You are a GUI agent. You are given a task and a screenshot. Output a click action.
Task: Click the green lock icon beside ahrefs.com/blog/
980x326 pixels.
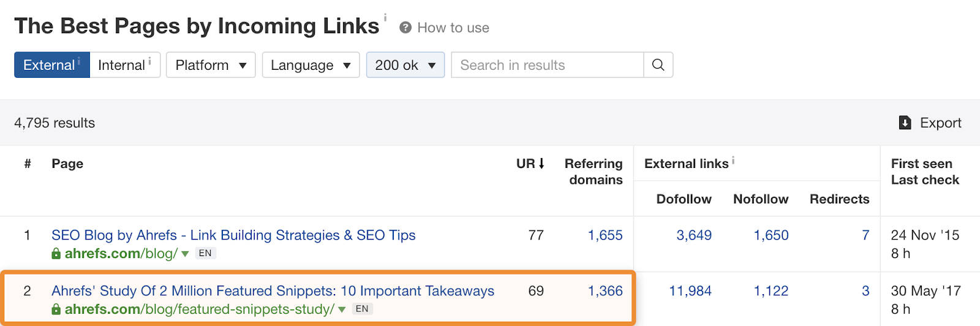coord(56,254)
